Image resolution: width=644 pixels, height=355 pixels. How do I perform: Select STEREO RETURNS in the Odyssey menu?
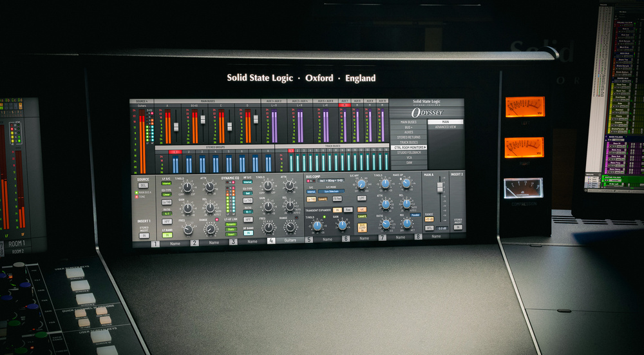pyautogui.click(x=409, y=137)
